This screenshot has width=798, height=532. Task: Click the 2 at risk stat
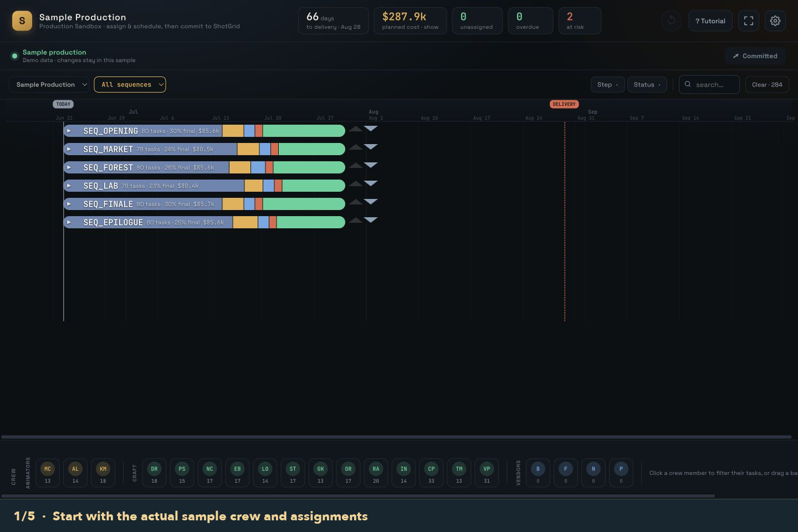580,21
